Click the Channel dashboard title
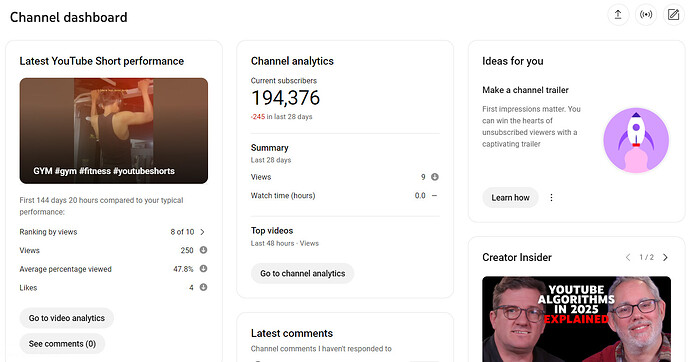690x362 pixels. [69, 17]
